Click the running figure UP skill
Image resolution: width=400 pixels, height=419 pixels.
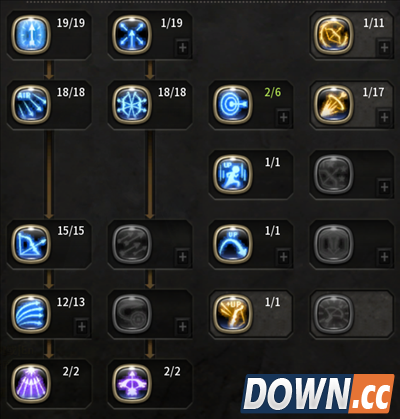(233, 174)
